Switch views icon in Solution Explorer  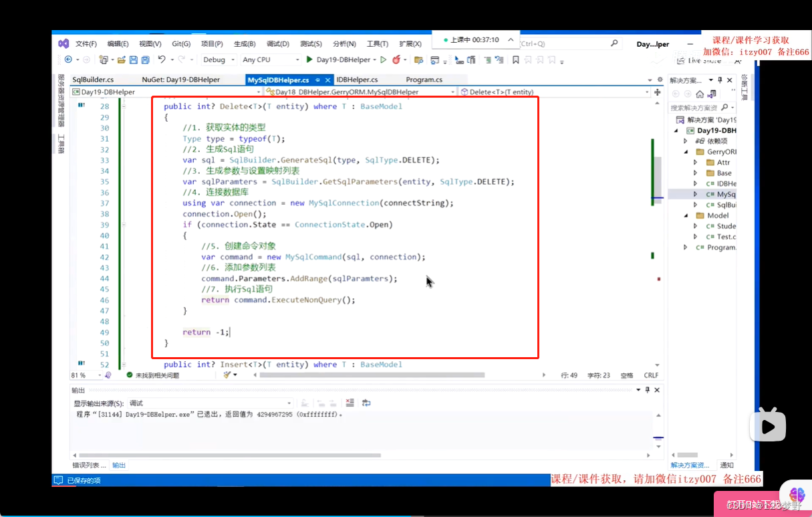[712, 94]
